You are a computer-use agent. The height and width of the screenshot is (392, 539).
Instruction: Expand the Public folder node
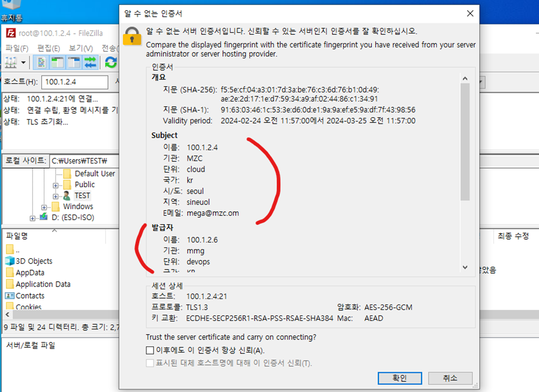55,185
